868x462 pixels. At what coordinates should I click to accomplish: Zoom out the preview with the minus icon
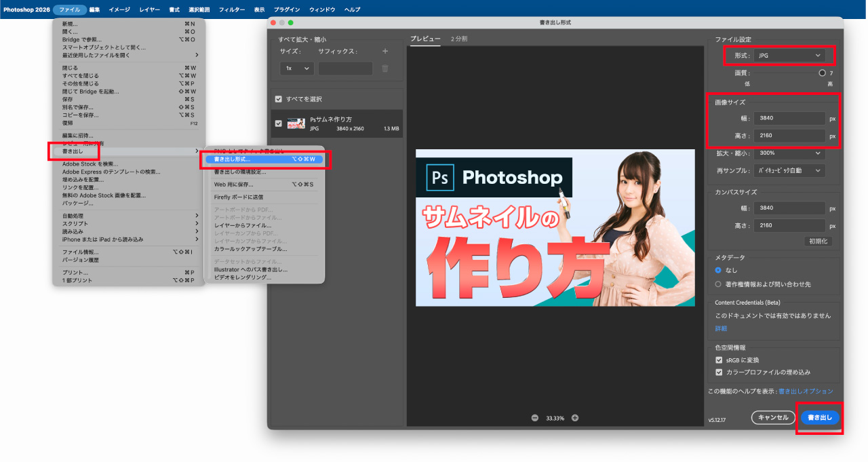coord(535,418)
